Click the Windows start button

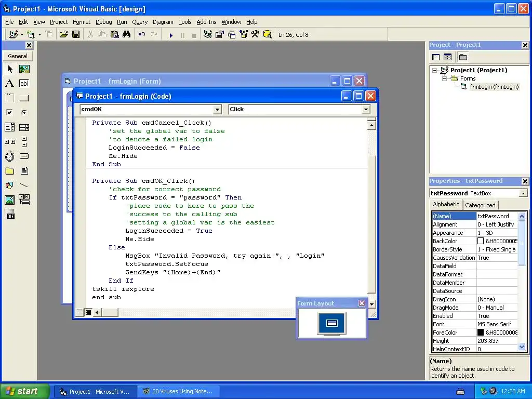point(25,391)
